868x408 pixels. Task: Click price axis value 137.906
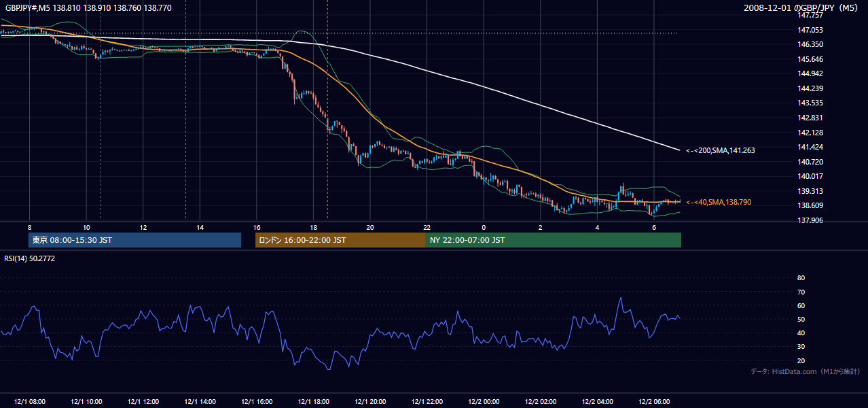(x=810, y=220)
